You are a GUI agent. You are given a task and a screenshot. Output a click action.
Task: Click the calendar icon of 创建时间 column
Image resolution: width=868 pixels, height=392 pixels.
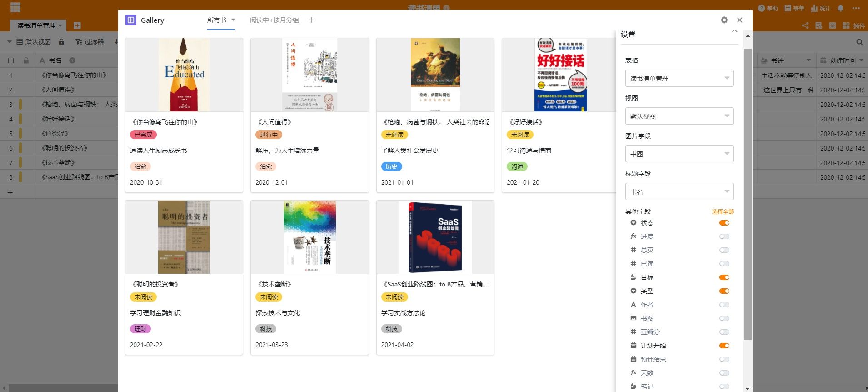tap(823, 60)
